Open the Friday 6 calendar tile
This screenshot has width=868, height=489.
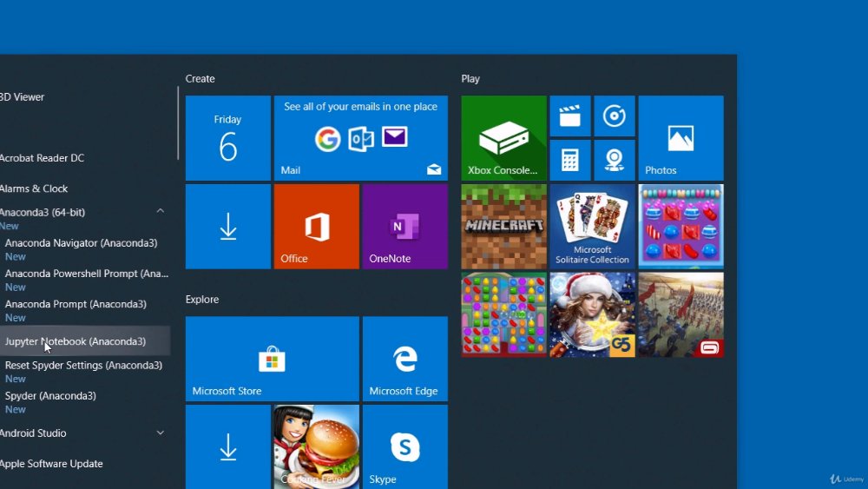pos(228,138)
